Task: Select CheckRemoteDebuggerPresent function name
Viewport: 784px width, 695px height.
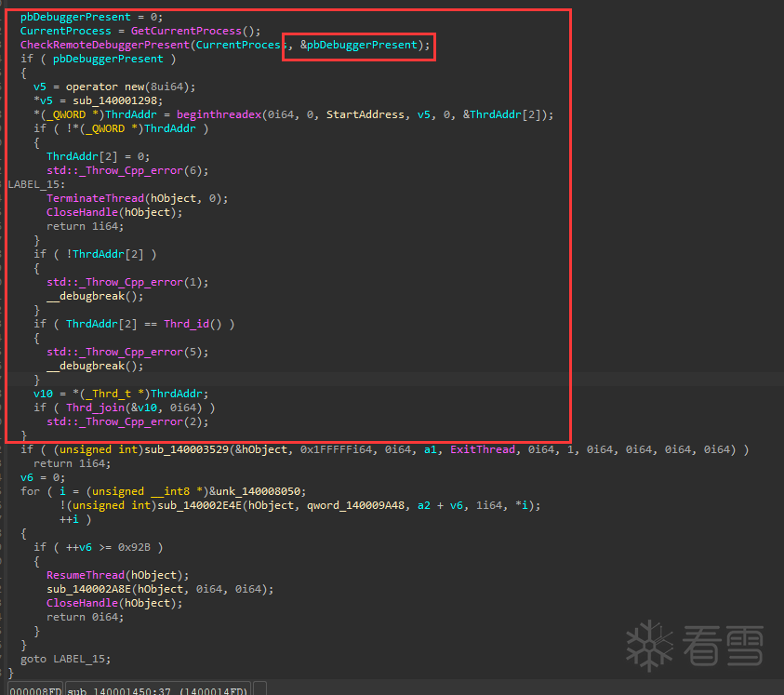Action: (x=105, y=45)
